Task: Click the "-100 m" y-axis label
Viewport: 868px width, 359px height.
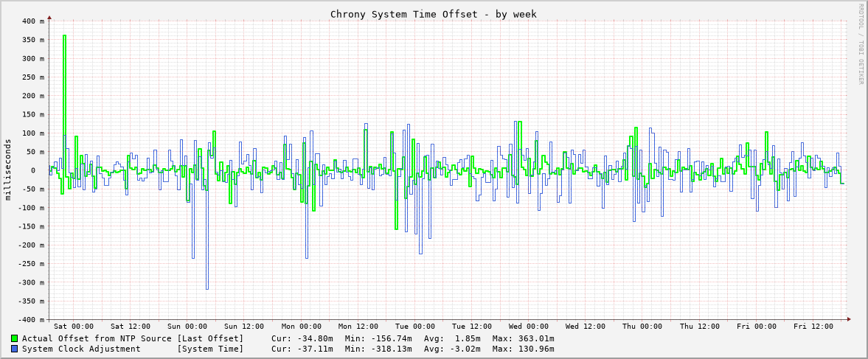Action: (32, 207)
